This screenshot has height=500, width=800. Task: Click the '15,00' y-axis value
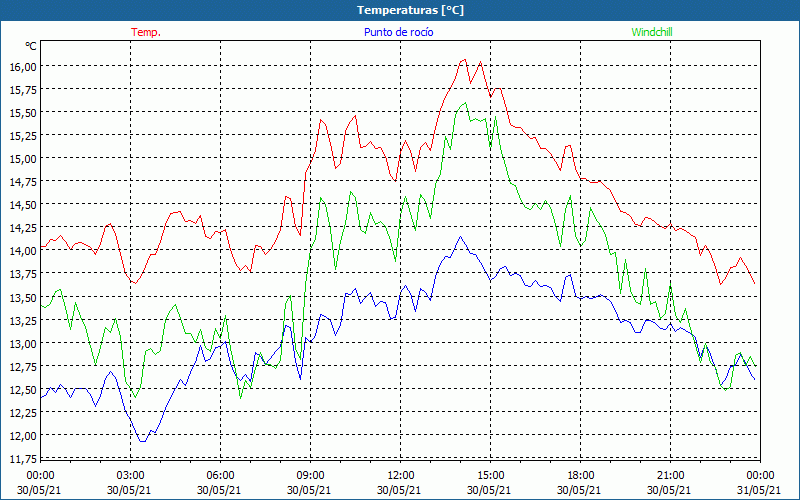23,158
